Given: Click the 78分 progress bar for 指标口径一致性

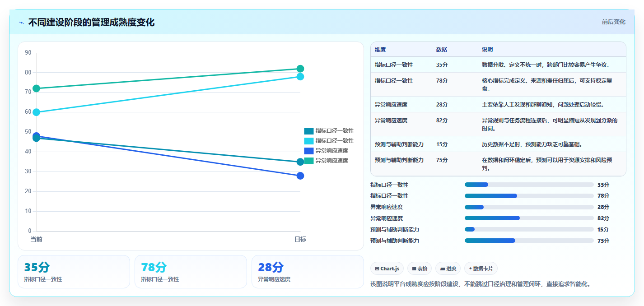Looking at the screenshot, I should (x=529, y=196).
